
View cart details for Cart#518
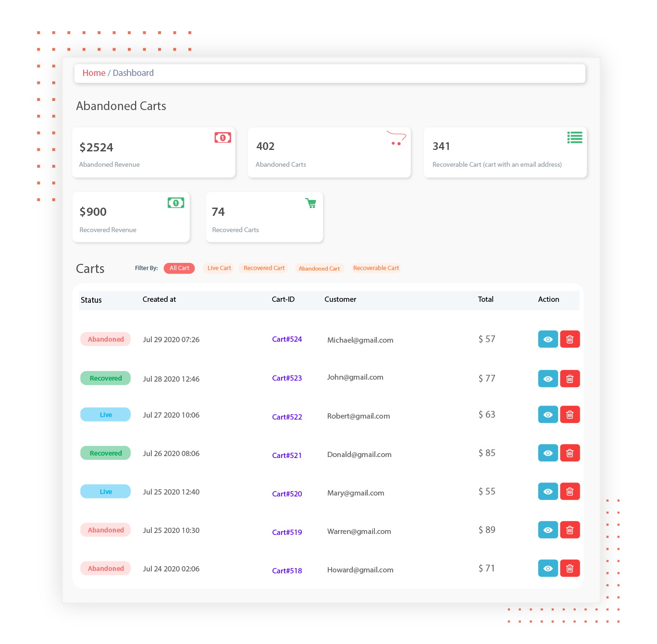click(548, 568)
